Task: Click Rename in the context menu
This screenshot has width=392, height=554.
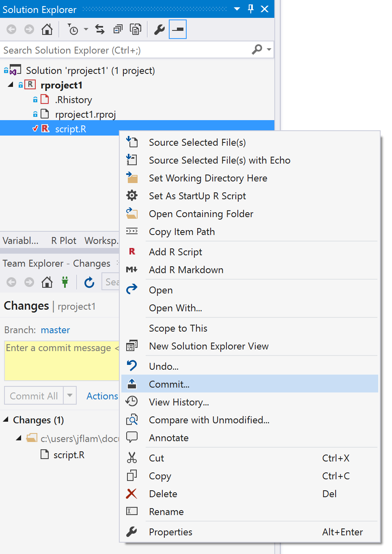Action: click(x=250, y=512)
